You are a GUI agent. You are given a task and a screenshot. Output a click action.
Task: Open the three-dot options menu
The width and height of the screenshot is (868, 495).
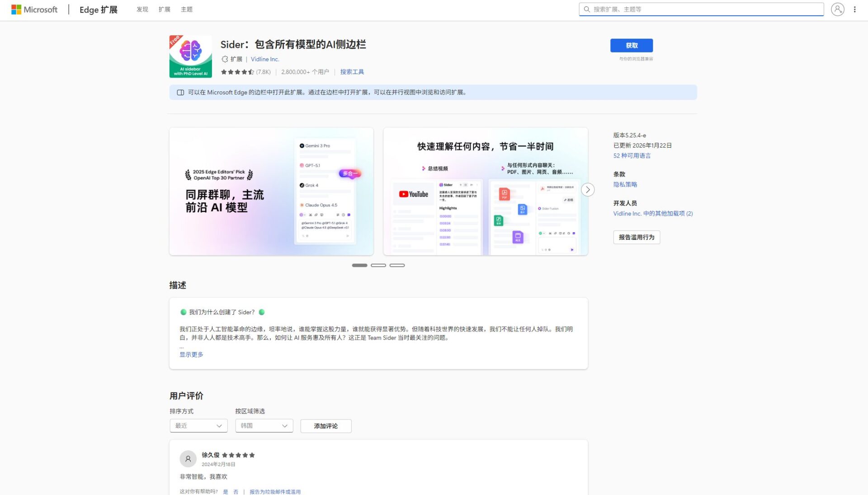tap(854, 9)
